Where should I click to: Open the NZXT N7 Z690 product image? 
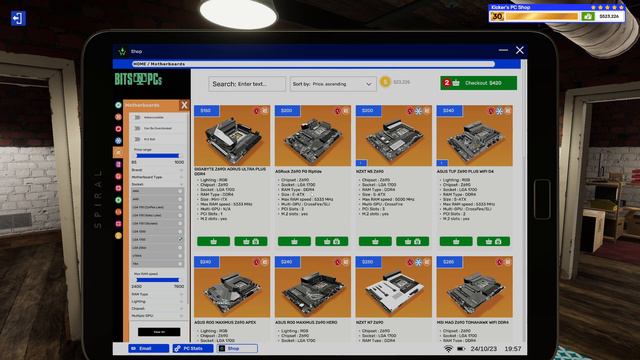[393, 287]
